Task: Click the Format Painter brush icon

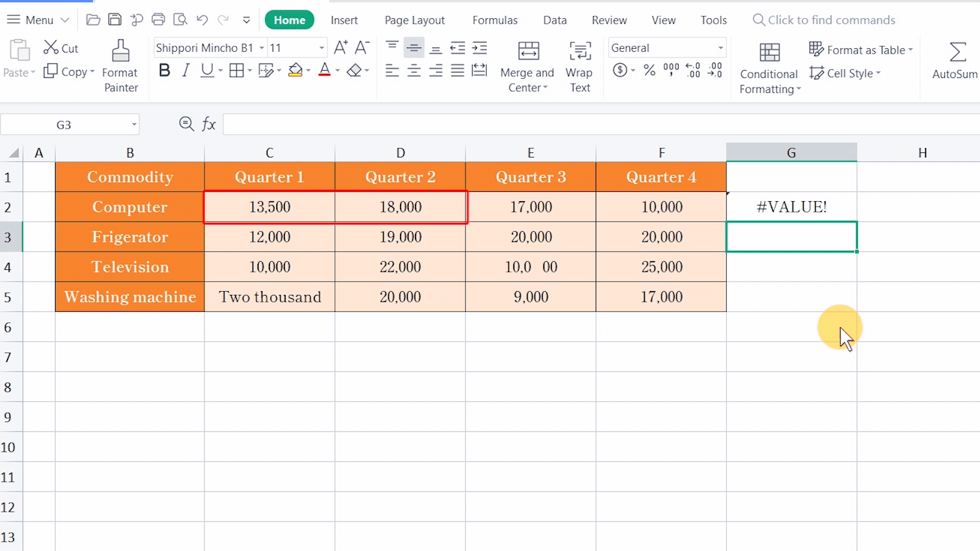Action: pos(121,51)
